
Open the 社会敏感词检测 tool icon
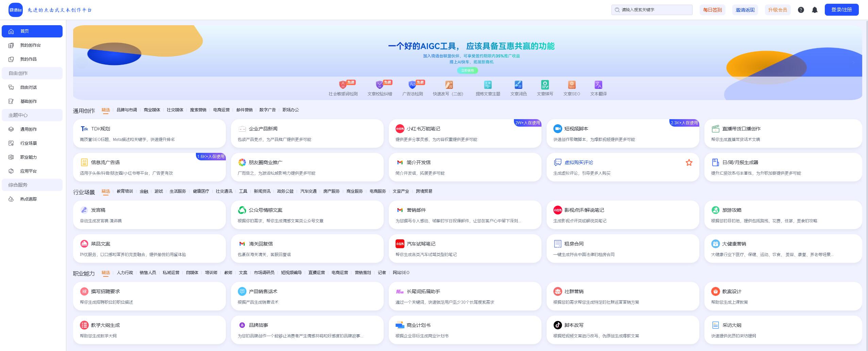click(343, 84)
